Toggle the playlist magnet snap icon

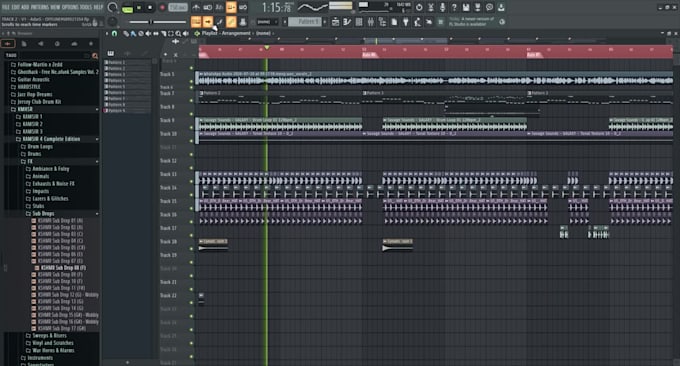[114, 33]
